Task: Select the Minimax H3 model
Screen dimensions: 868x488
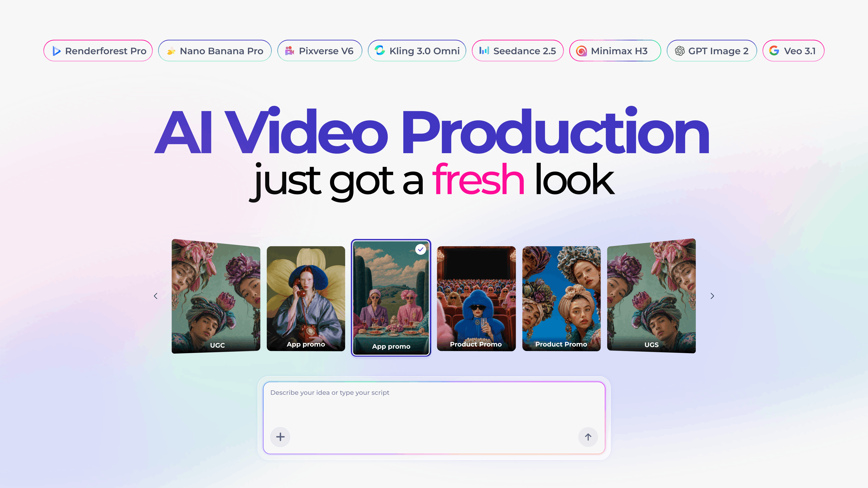Action: point(615,51)
